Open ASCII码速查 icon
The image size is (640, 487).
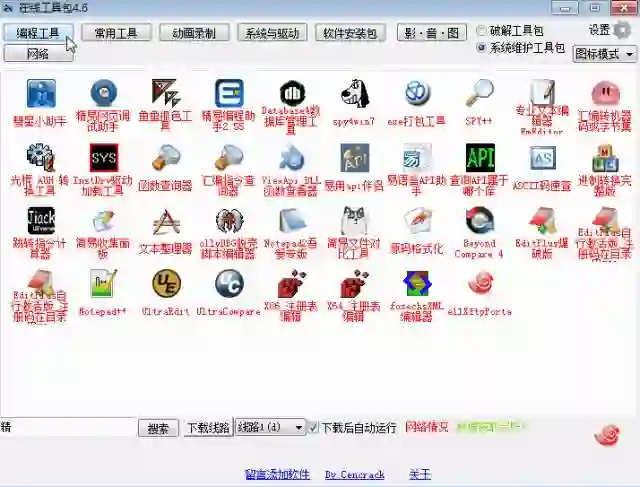pyautogui.click(x=542, y=158)
